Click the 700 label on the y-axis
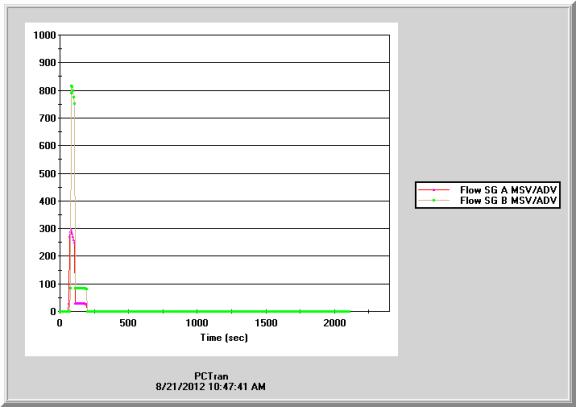576x407 pixels. tap(47, 118)
